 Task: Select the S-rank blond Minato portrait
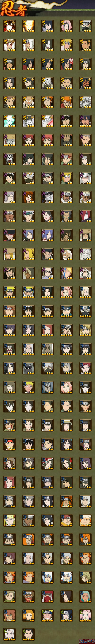tap(66, 45)
